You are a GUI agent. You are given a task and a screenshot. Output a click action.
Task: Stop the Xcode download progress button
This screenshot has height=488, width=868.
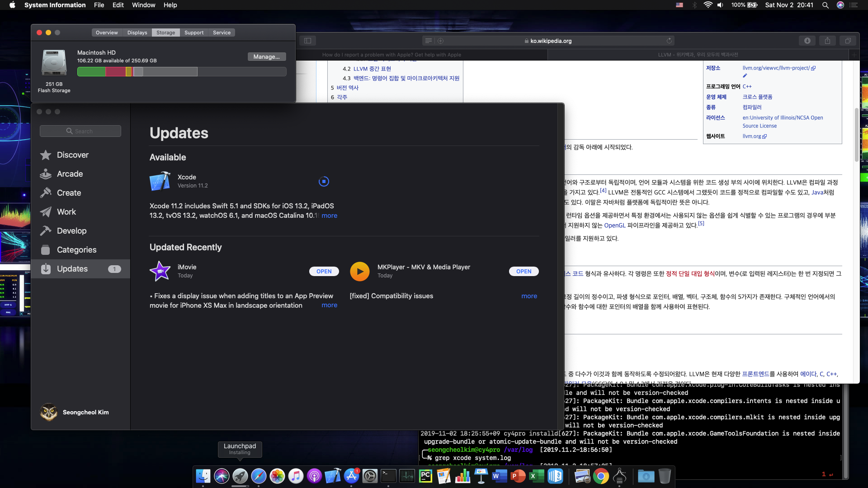324,181
